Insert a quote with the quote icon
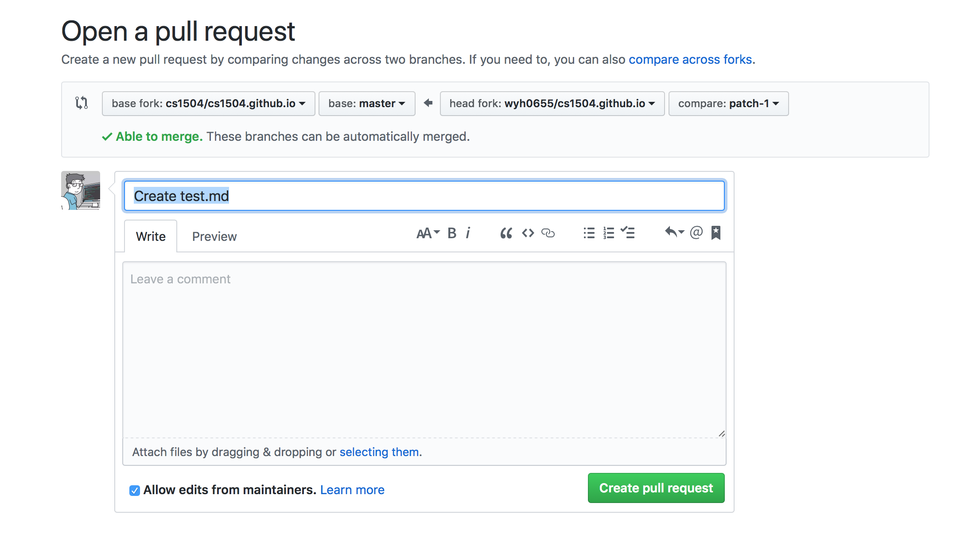This screenshot has width=980, height=534. 506,233
